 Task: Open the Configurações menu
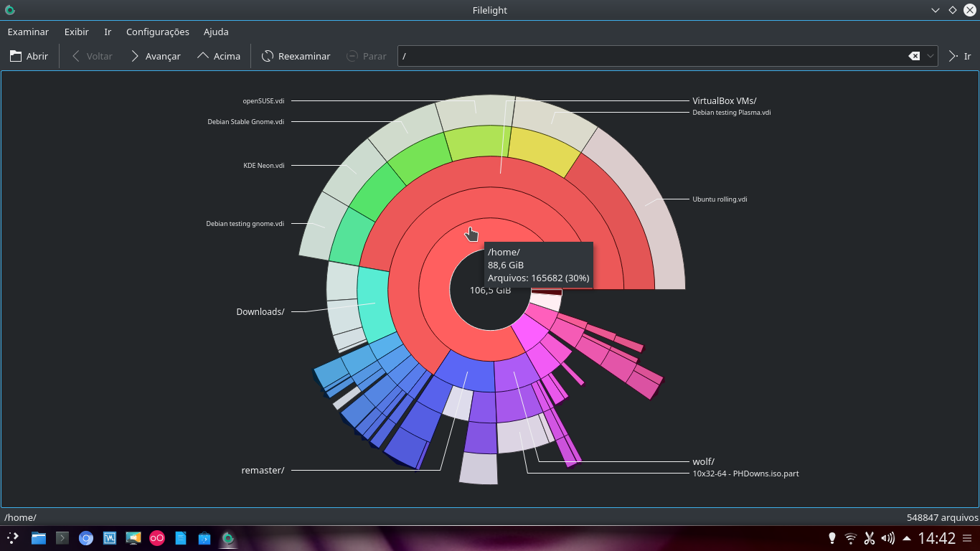(x=158, y=32)
